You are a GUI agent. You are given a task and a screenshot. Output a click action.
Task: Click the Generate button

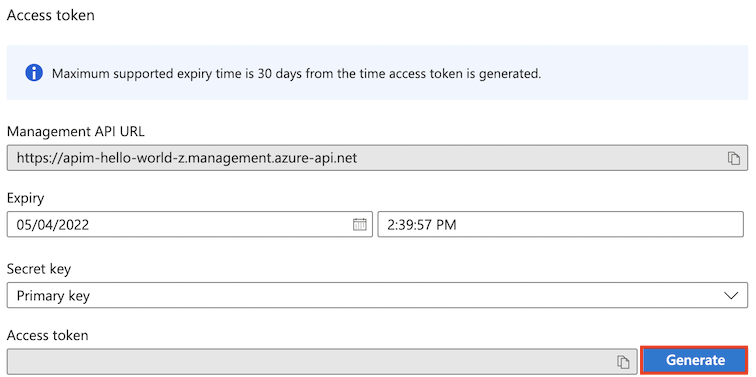pyautogui.click(x=695, y=360)
